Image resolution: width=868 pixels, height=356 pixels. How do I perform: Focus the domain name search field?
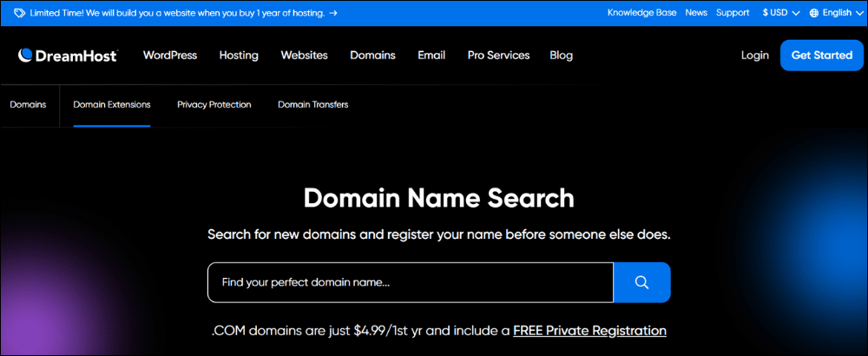(411, 282)
